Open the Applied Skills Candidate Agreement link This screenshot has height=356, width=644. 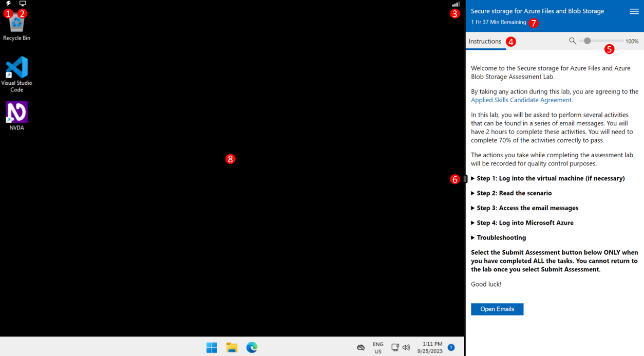(x=522, y=100)
